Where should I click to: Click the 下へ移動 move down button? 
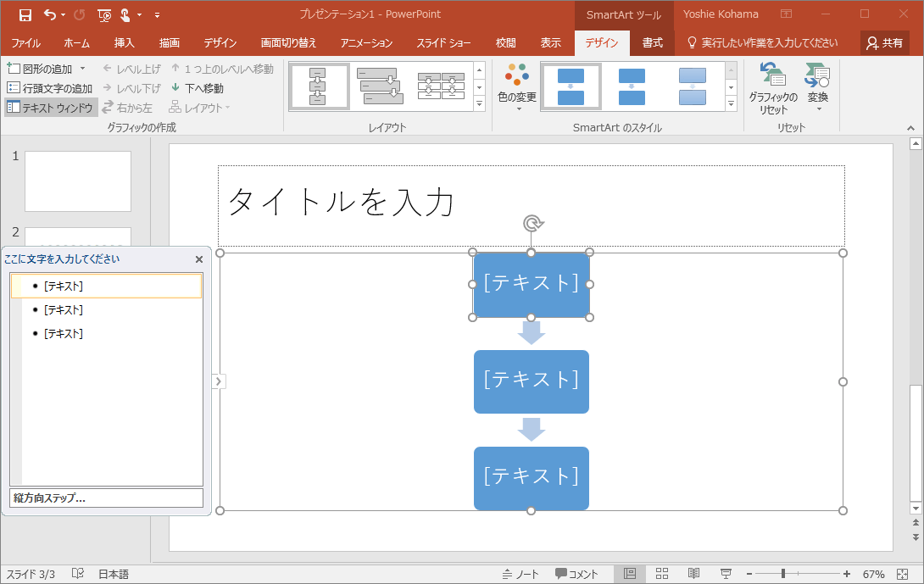click(197, 88)
